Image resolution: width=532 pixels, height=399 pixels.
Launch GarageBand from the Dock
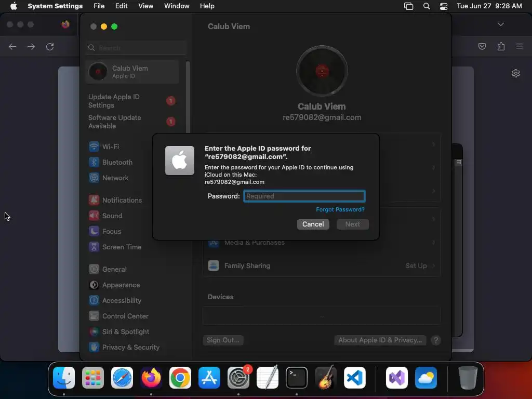[326, 378]
